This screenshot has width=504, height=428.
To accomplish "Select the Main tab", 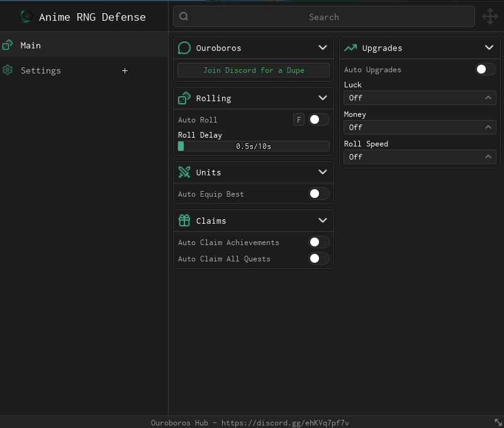I will click(x=84, y=45).
